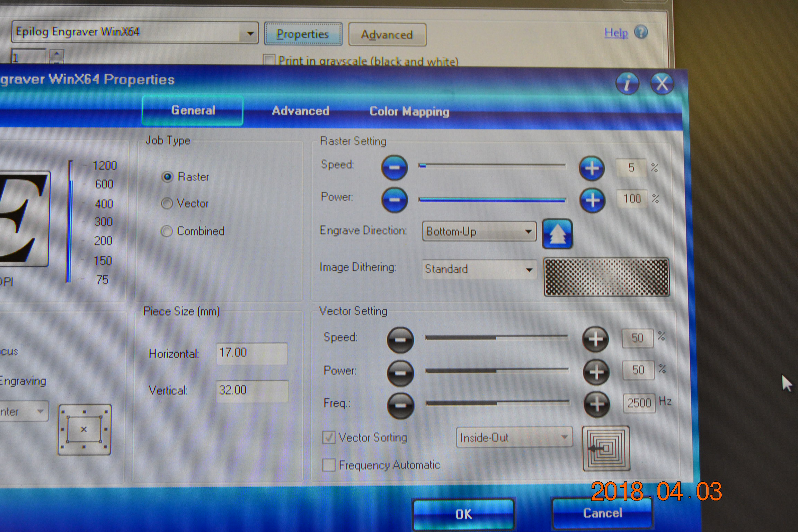The image size is (798, 532).
Task: Open the Center Engraving position dropdown
Action: coord(24,411)
